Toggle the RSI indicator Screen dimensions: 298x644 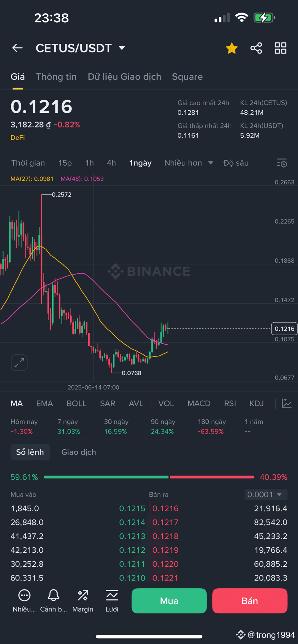pyautogui.click(x=230, y=404)
